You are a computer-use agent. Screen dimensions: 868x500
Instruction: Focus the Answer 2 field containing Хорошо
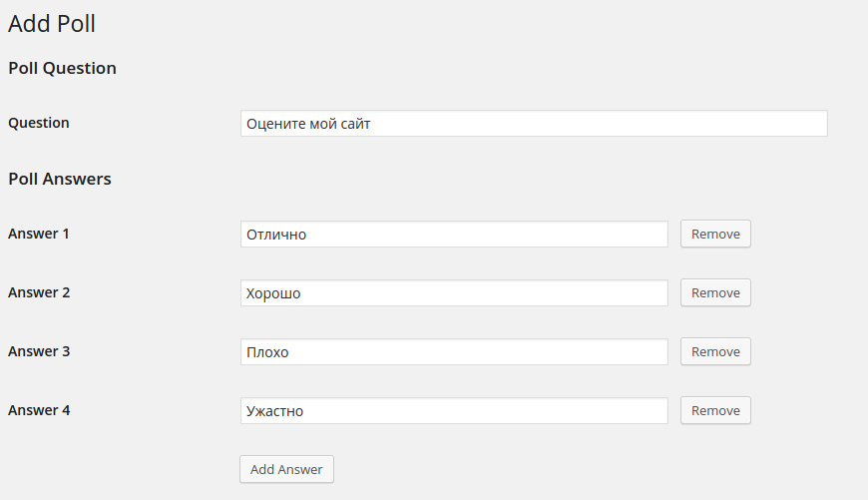[454, 293]
